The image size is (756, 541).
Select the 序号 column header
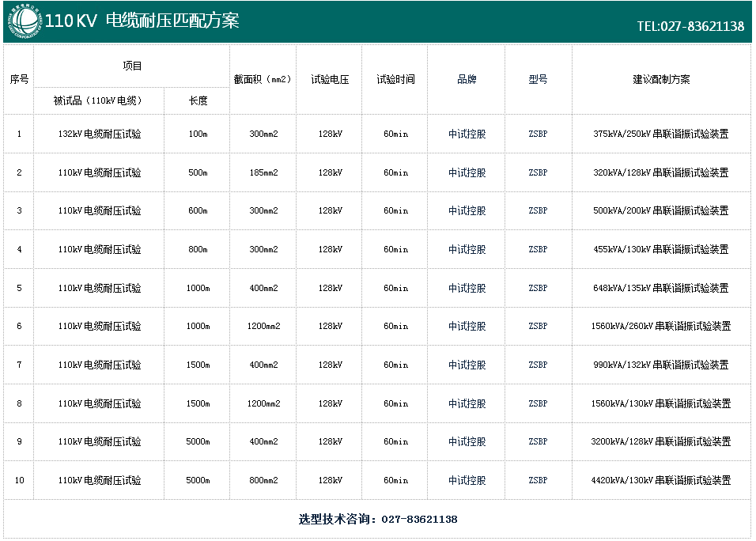19,79
